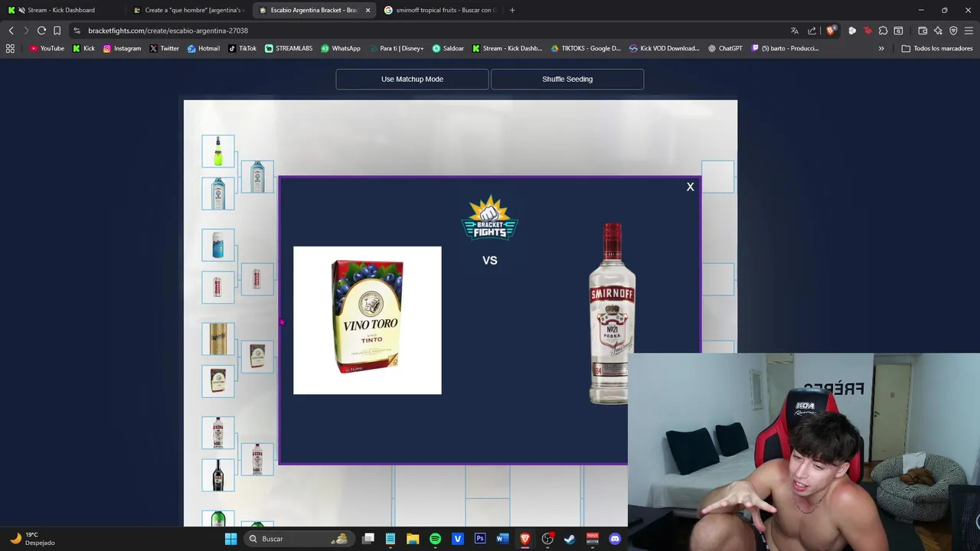Image resolution: width=980 pixels, height=551 pixels.
Task: Open the OBS Studio taskbar icon
Action: pos(547,539)
